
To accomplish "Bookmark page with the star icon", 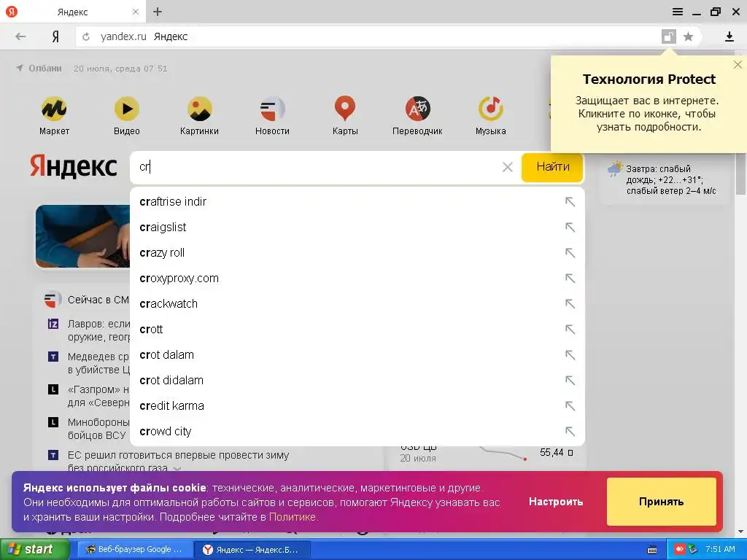I will point(688,36).
